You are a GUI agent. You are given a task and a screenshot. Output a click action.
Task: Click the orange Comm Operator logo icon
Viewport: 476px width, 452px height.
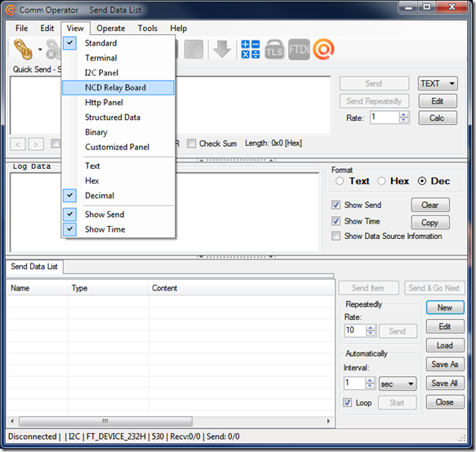point(323,49)
